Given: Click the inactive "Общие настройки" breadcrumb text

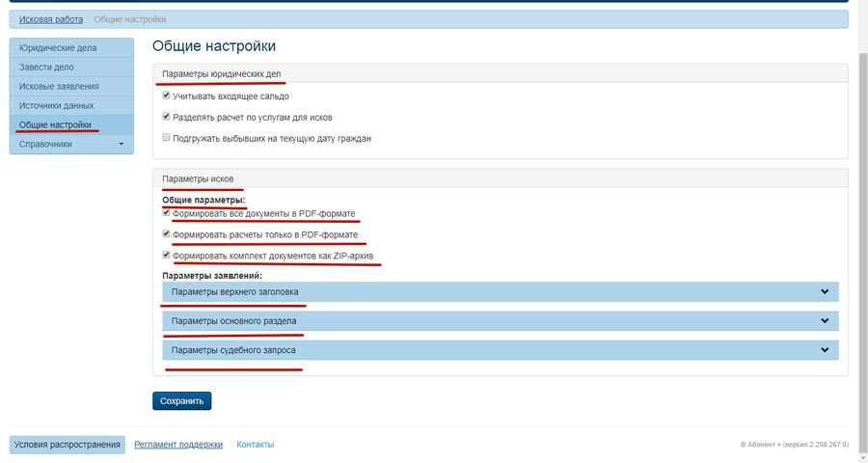Looking at the screenshot, I should tap(130, 19).
